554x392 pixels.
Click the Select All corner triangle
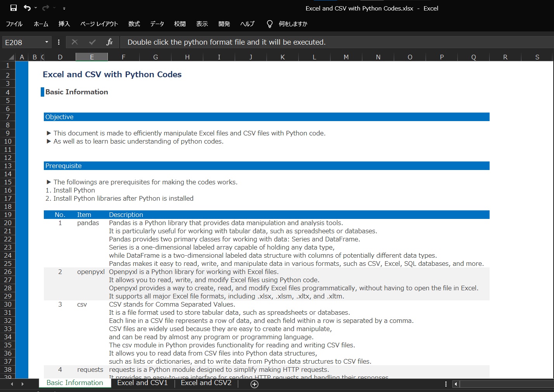coord(11,57)
